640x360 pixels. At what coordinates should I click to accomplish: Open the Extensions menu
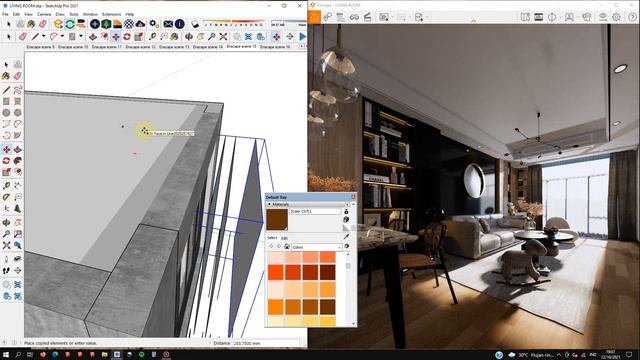coord(111,14)
